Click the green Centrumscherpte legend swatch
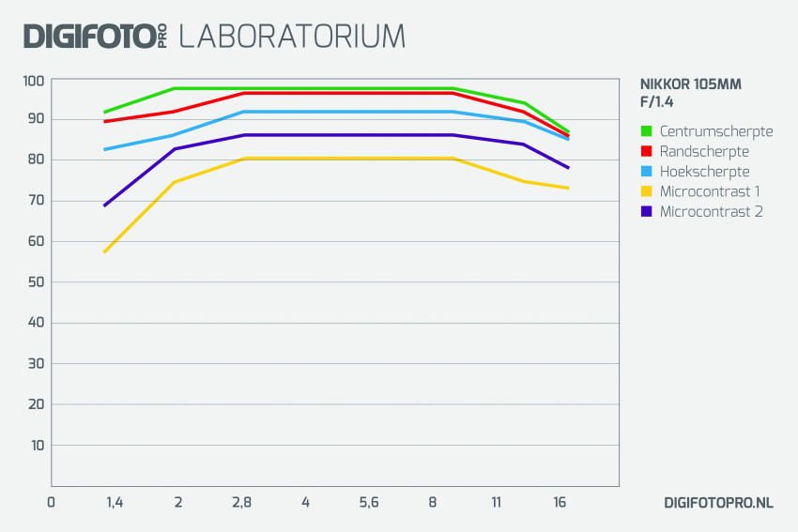This screenshot has width=798, height=532. [646, 130]
